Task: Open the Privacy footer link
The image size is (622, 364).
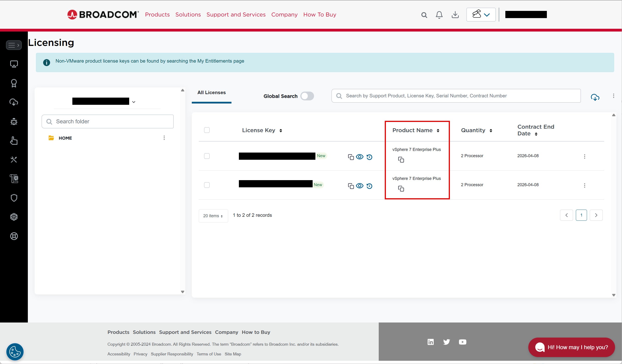Action: click(140, 354)
